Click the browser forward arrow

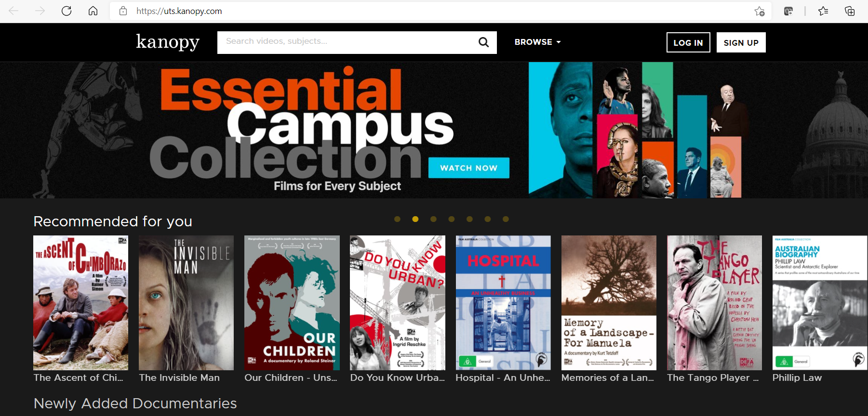(40, 11)
